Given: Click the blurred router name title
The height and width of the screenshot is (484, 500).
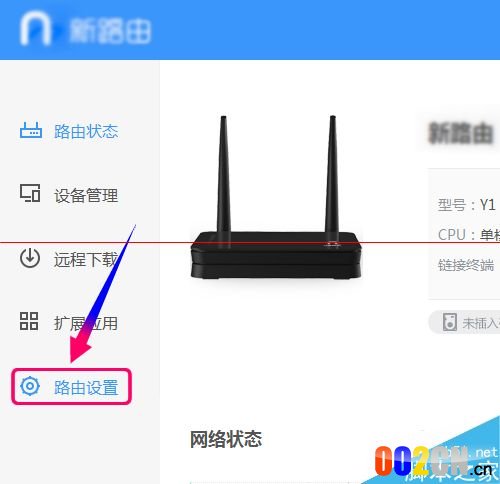Looking at the screenshot, I should 461,133.
